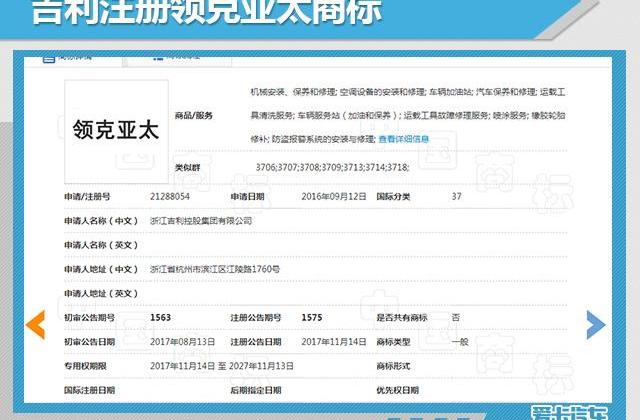This screenshot has height=420, width=640.
Task: Click the 优先权日期 label
Action: pyautogui.click(x=398, y=390)
